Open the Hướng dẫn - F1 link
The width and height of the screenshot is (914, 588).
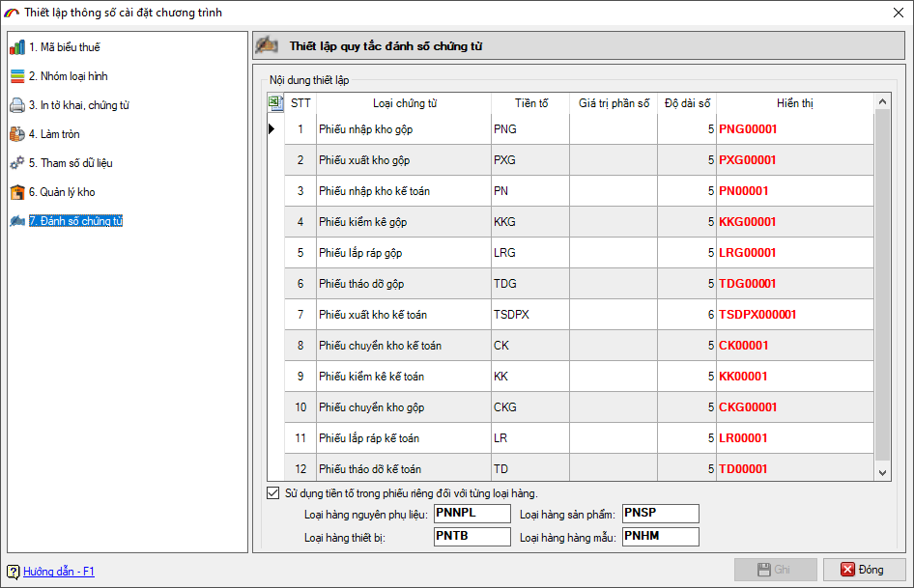click(59, 572)
